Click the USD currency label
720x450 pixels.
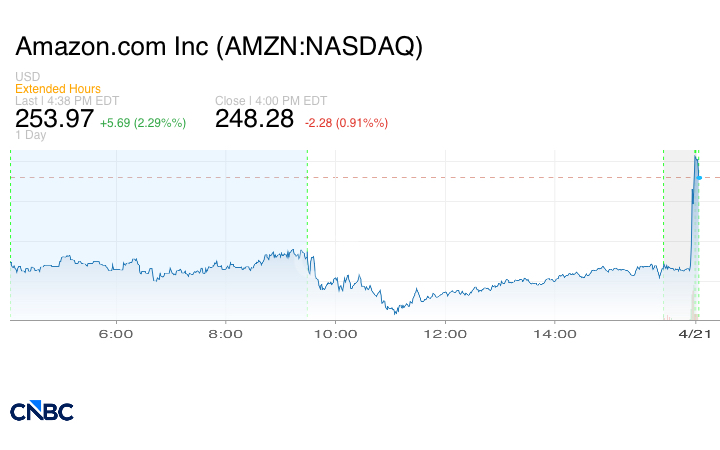click(x=27, y=77)
